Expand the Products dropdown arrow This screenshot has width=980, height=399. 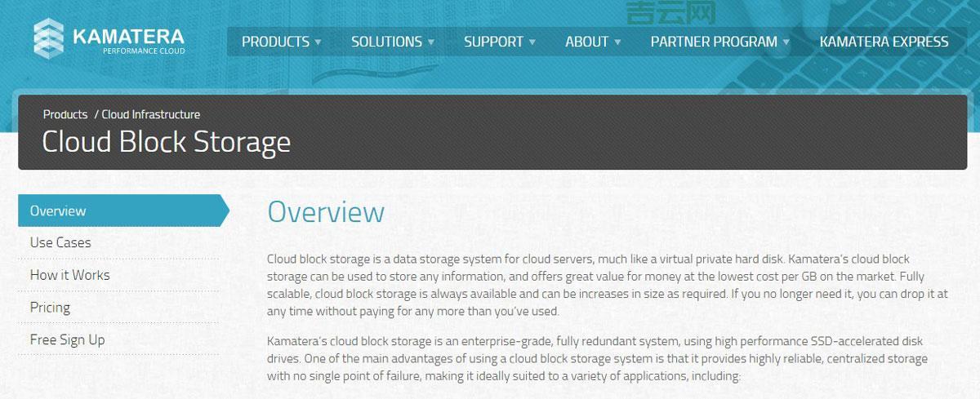[x=318, y=42]
